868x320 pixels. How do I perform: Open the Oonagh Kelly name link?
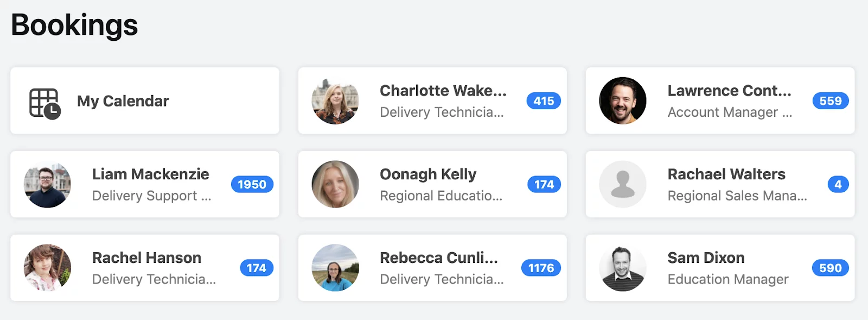tap(428, 174)
